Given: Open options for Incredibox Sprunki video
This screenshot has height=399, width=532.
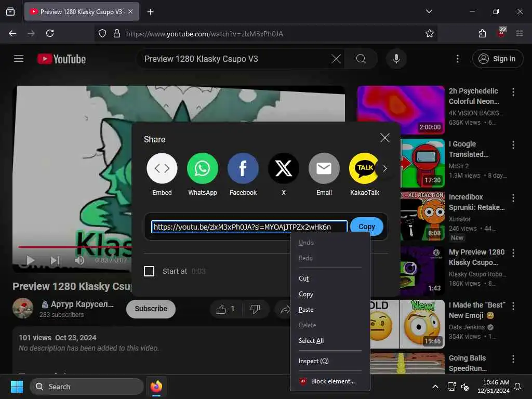Looking at the screenshot, I should pos(513,198).
